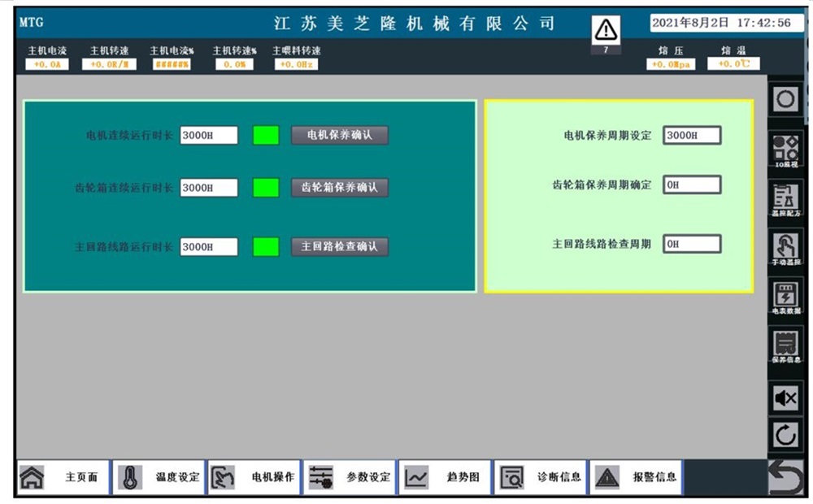Click the 电机保养周期设定 input field
The height and width of the screenshot is (504, 813).
coord(692,136)
